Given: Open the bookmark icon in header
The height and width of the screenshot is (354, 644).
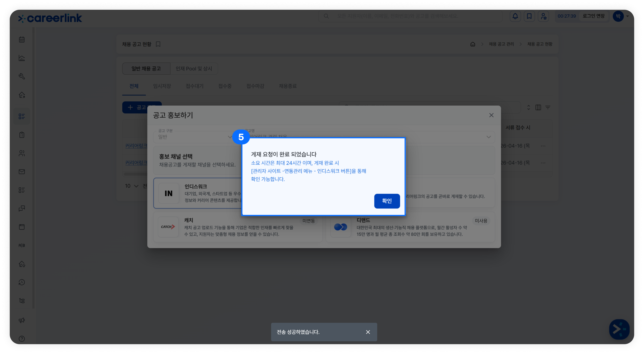Looking at the screenshot, I should 529,16.
